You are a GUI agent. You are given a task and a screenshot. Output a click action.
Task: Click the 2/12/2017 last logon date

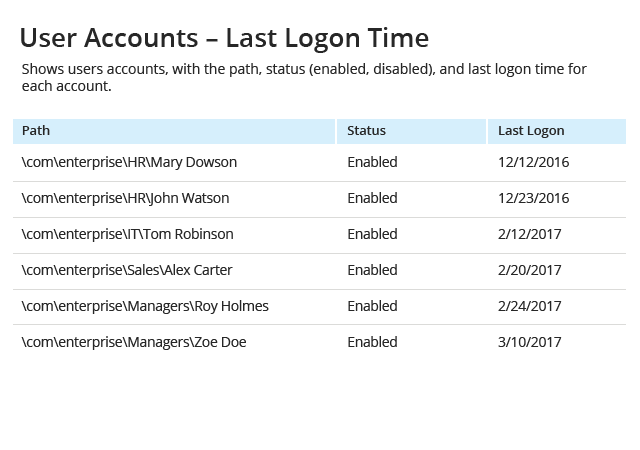(x=529, y=234)
